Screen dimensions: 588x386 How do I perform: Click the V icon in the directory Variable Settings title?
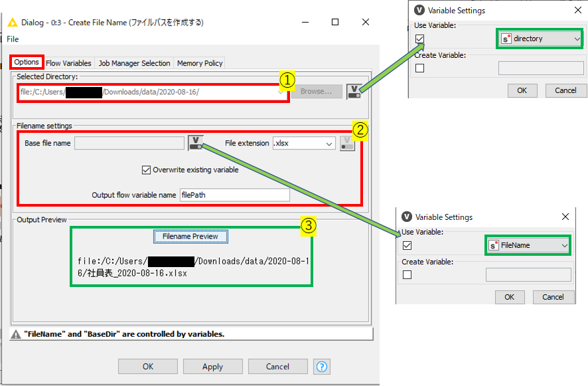pos(419,10)
